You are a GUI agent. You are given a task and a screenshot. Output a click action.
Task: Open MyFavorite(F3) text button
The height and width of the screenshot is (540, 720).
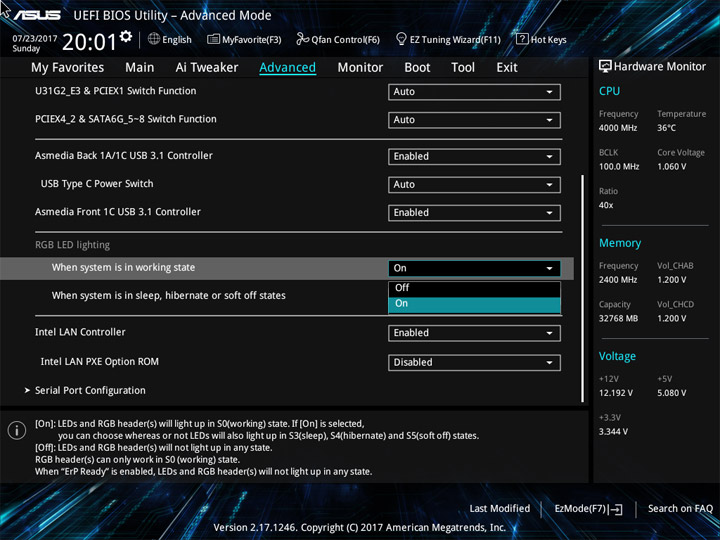[x=252, y=40]
